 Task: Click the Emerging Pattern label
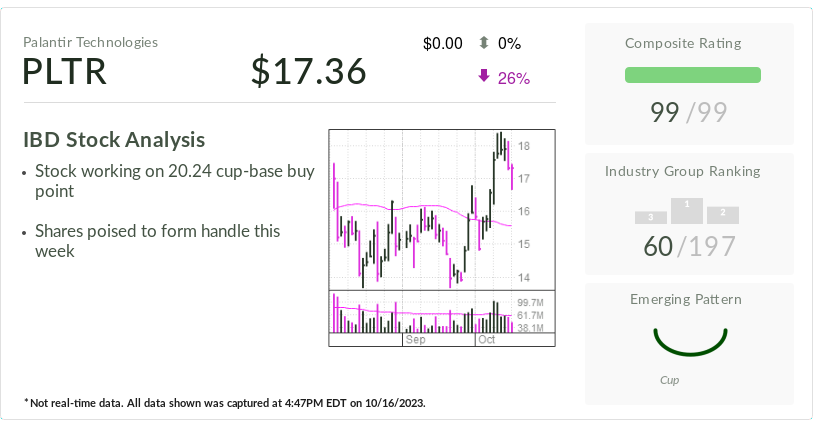coord(686,299)
